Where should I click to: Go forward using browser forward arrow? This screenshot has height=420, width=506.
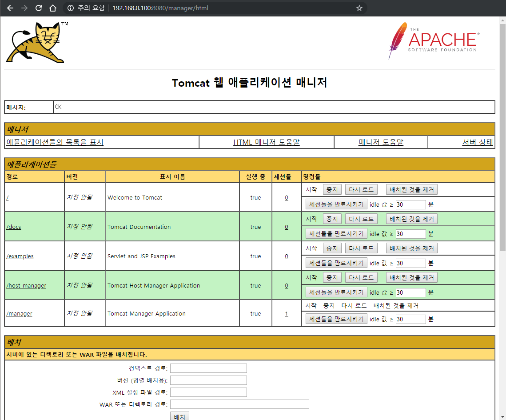[24, 8]
